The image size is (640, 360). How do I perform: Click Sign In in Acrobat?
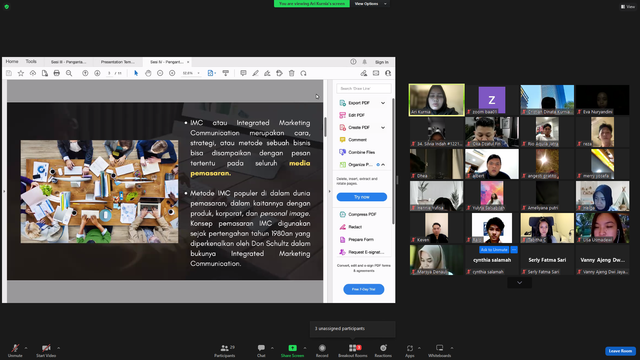click(382, 62)
